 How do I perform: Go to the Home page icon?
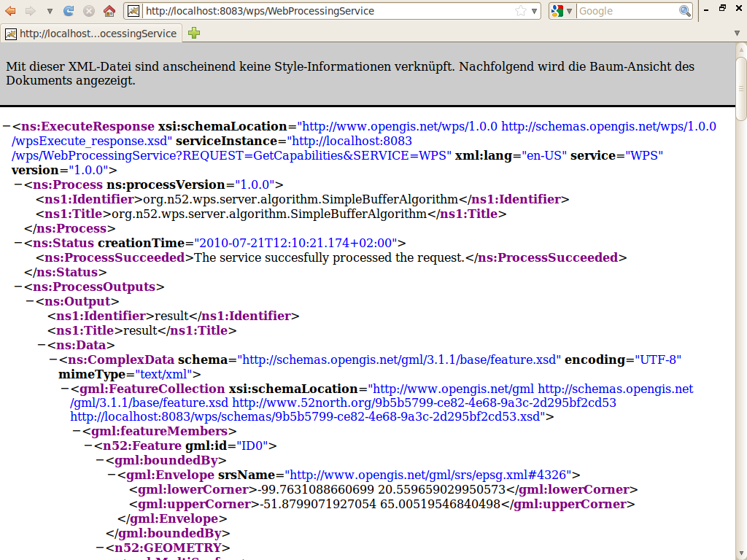109,11
